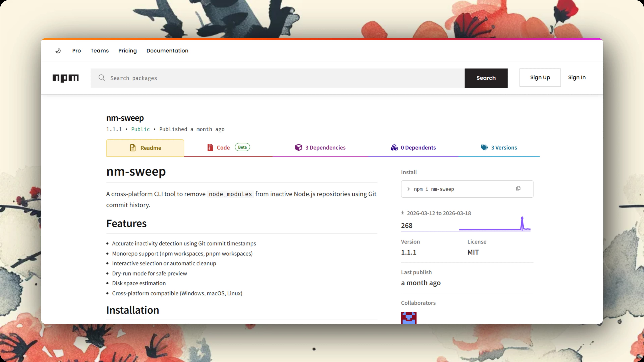Click the Sign Up button

(540, 77)
